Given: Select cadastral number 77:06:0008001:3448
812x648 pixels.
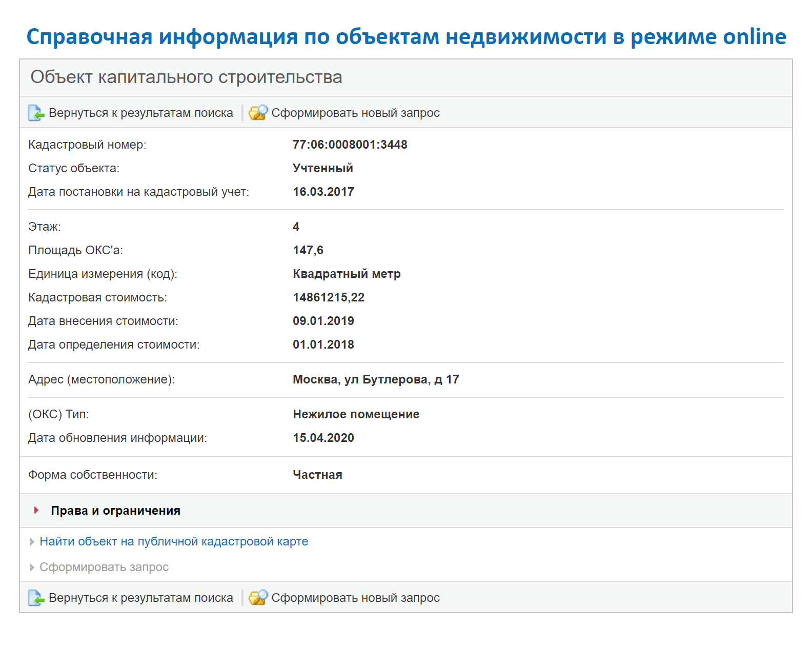Looking at the screenshot, I should click(x=350, y=145).
